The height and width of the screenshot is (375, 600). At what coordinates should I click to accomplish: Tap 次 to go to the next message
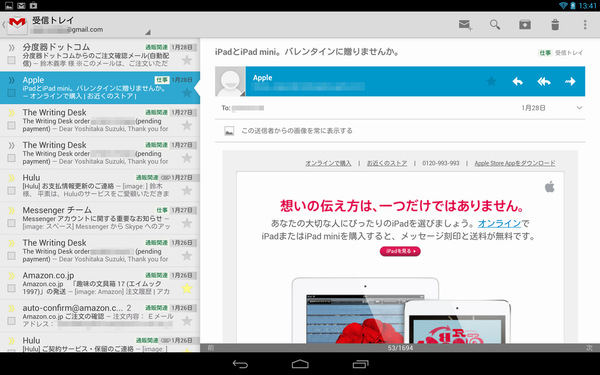click(x=589, y=348)
